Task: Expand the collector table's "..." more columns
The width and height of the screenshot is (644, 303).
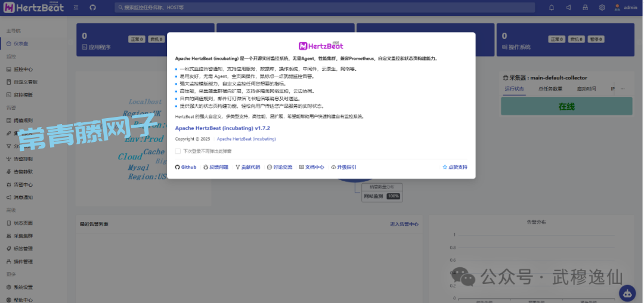Action: 623,89
